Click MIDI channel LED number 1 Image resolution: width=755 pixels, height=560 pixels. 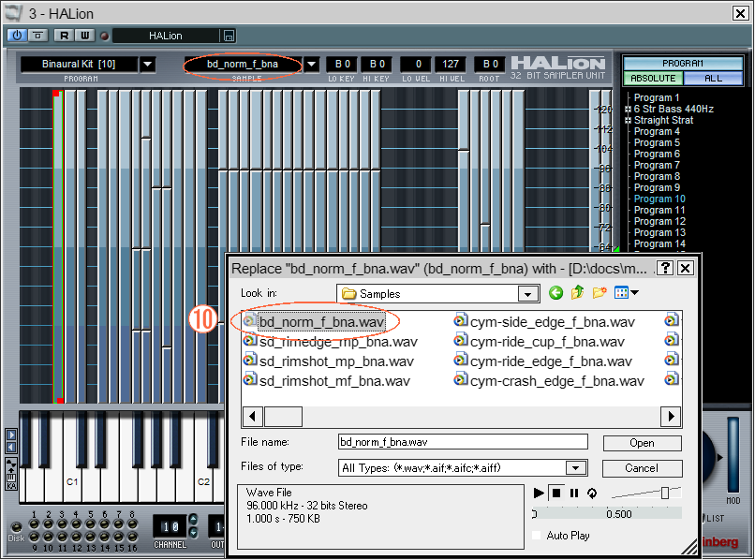point(34,523)
